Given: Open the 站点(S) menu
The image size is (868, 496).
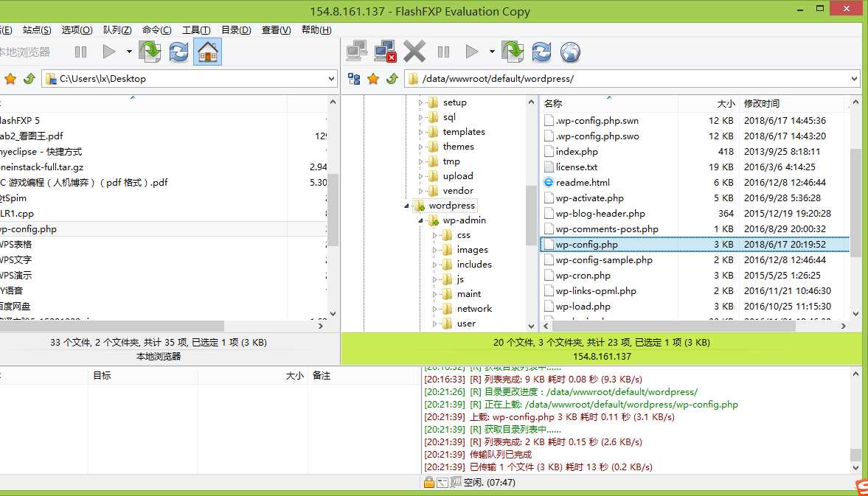Looking at the screenshot, I should [37, 30].
